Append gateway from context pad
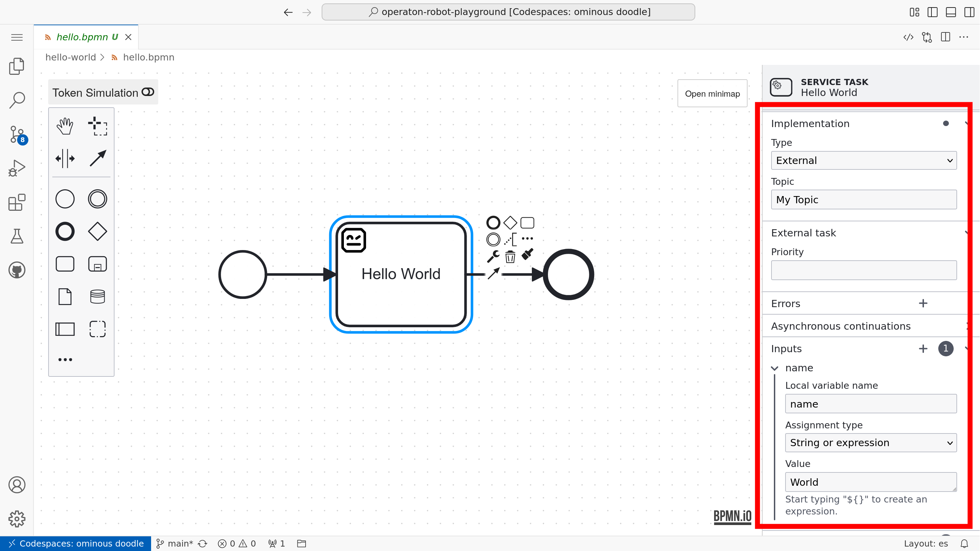Viewport: 980px width, 551px height. pos(510,222)
